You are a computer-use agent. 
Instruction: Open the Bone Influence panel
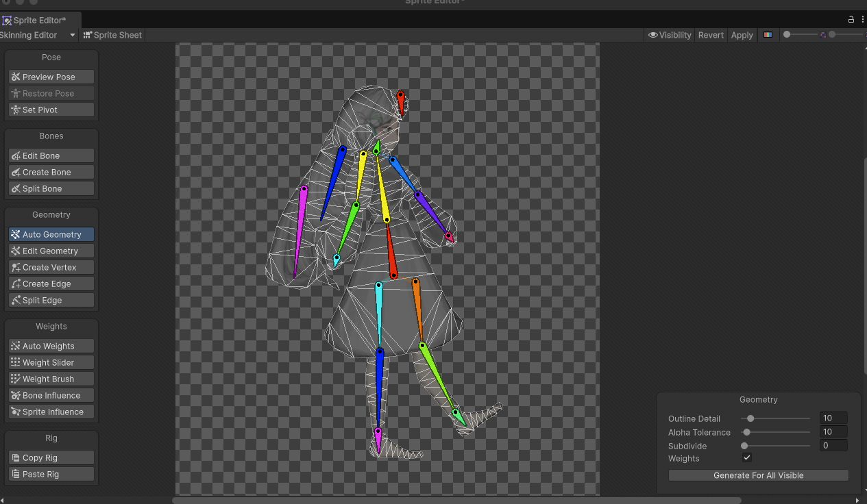(x=51, y=395)
